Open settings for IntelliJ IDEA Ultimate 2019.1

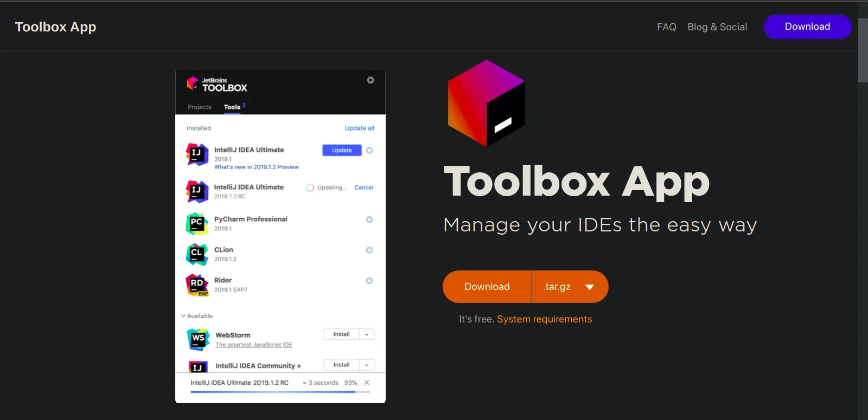369,150
